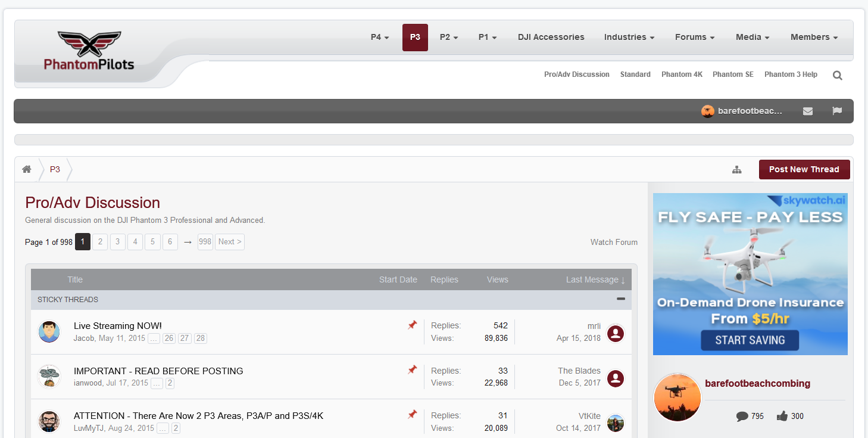The image size is (868, 438).
Task: Expand the Forums dropdown
Action: 695,37
